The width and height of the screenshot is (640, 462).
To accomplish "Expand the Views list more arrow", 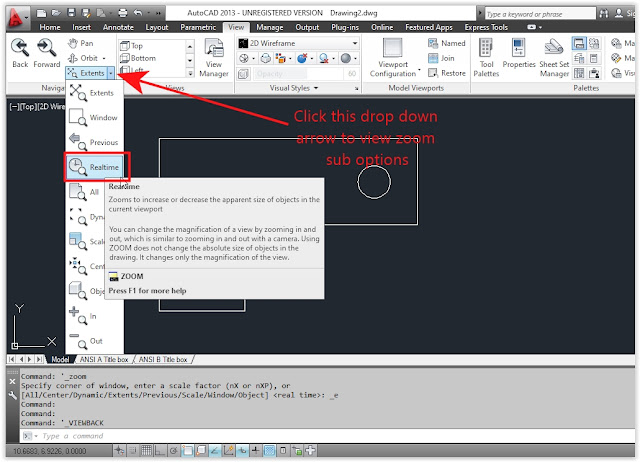I will (190, 73).
